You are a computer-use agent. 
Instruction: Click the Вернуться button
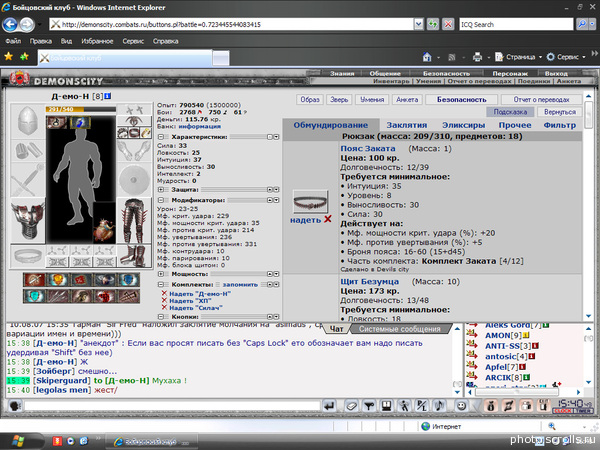point(560,112)
